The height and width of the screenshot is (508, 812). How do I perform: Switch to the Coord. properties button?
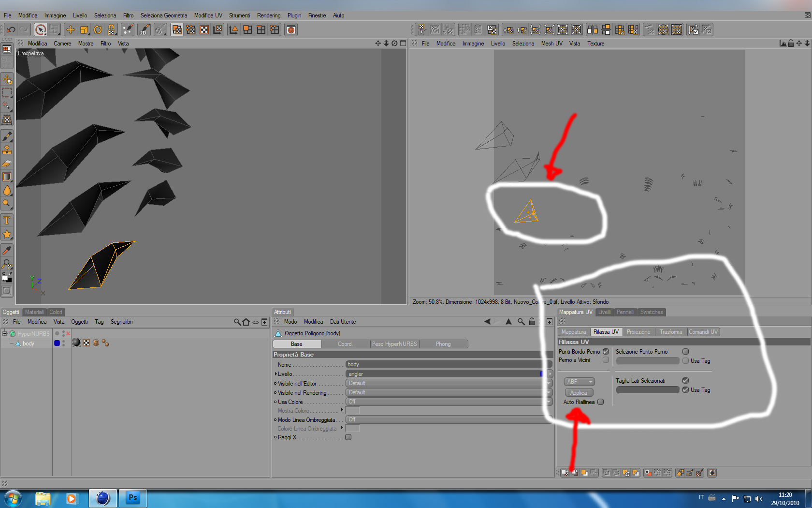click(x=345, y=344)
